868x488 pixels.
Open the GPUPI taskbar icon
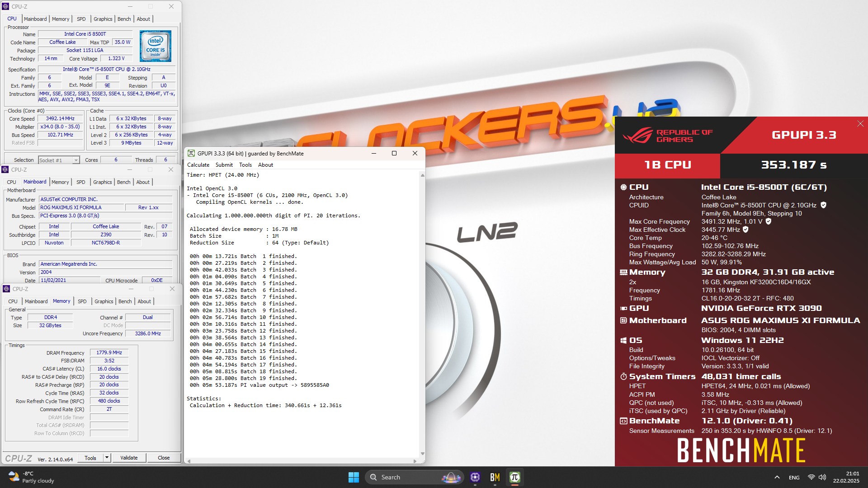(515, 477)
